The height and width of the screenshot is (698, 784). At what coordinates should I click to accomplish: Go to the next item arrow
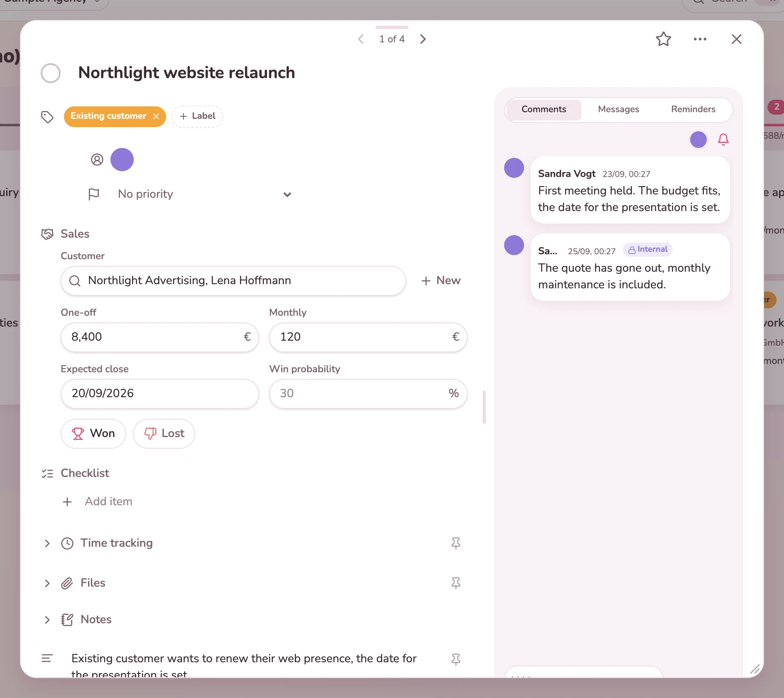pyautogui.click(x=423, y=39)
